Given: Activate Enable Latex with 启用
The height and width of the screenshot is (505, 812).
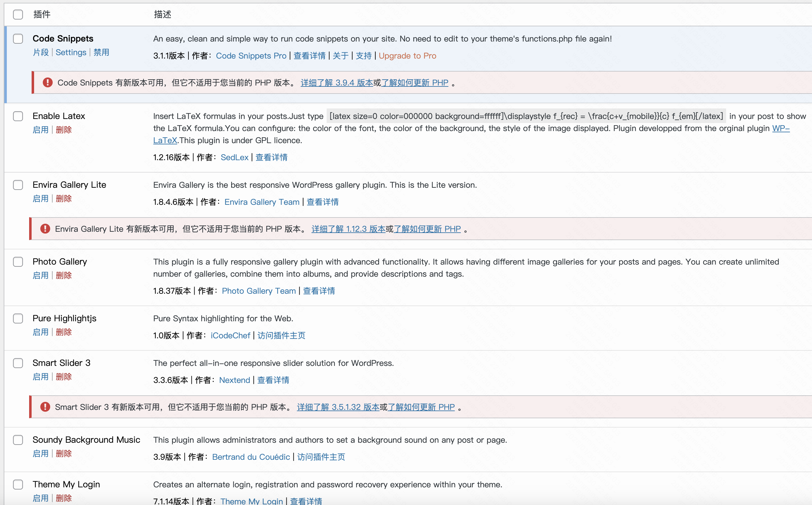Looking at the screenshot, I should coord(40,130).
